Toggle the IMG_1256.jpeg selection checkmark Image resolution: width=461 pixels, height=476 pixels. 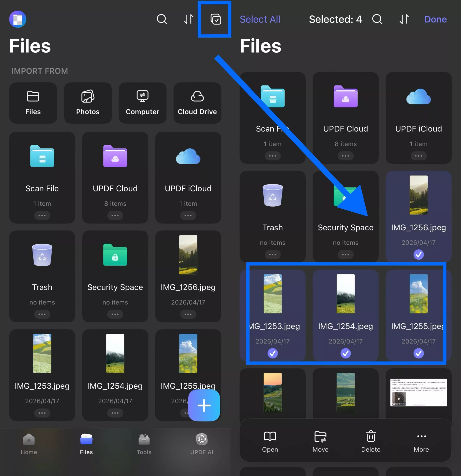point(418,255)
